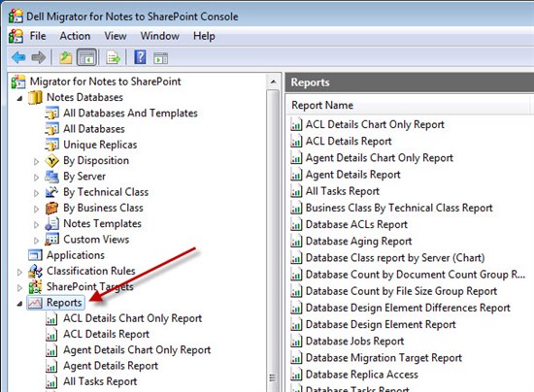
Task: Toggle the Show/Hide Action Pane icon
Action: point(161,58)
